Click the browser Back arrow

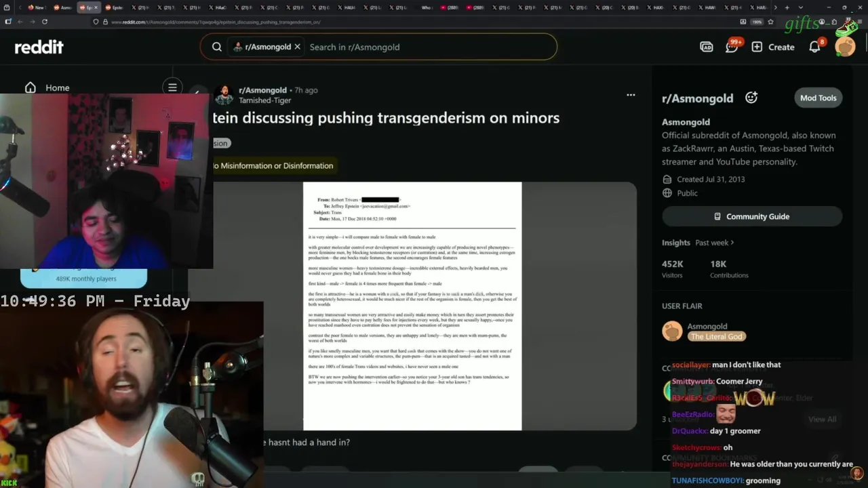[x=20, y=22]
